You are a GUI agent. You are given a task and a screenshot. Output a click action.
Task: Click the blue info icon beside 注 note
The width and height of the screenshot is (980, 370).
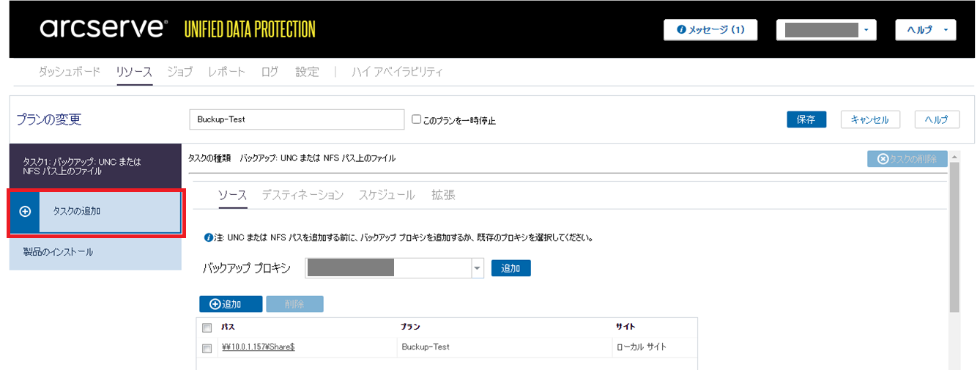(209, 237)
